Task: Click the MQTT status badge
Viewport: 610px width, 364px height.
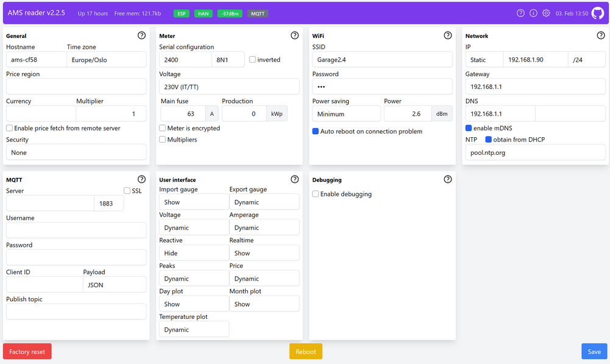Action: [257, 13]
